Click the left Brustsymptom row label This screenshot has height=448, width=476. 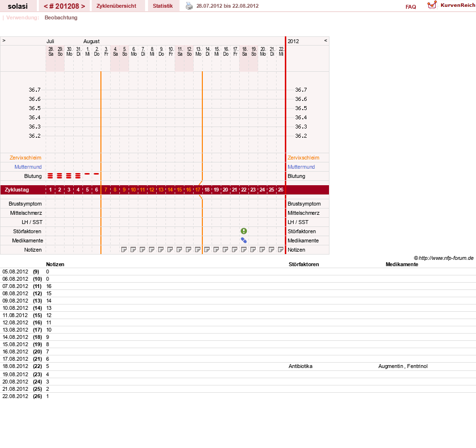click(x=25, y=204)
